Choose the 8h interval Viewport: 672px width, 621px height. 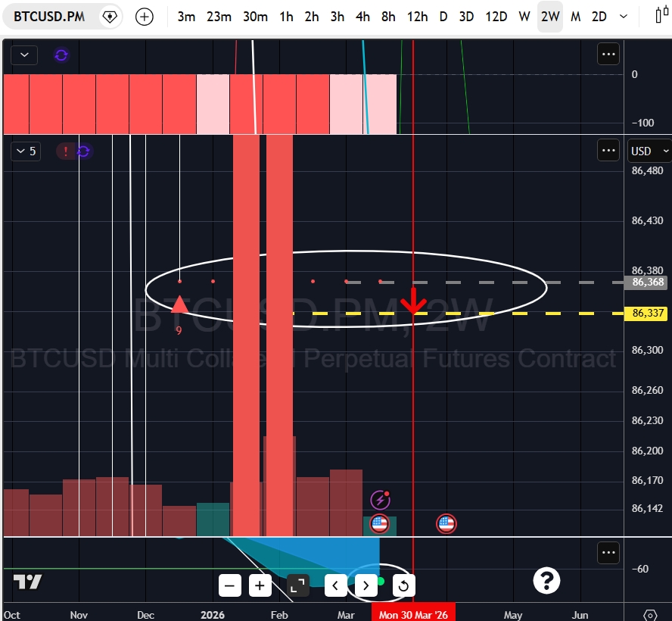pyautogui.click(x=388, y=17)
